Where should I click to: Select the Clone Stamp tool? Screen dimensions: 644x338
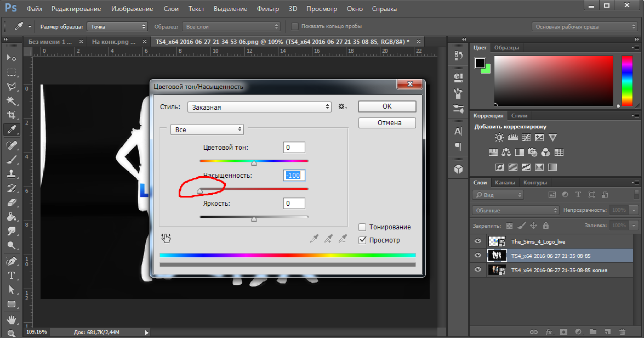(12, 173)
